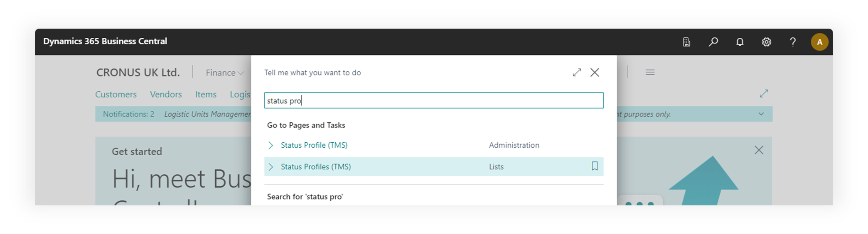Bookmark the Status Profiles (TMS) page
The width and height of the screenshot is (868, 234).
(x=595, y=166)
